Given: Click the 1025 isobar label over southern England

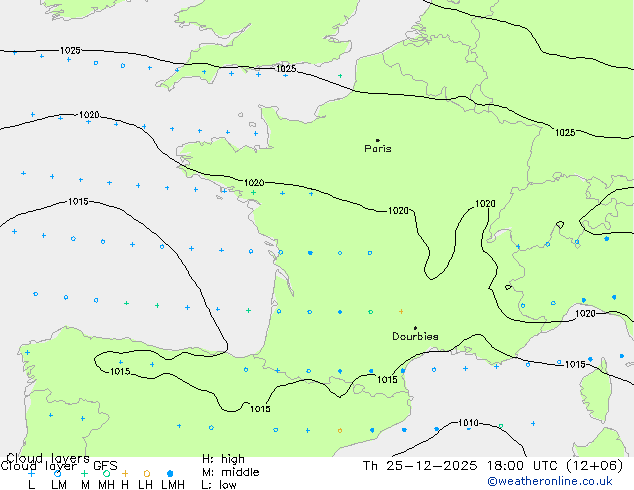Looking at the screenshot, I should tap(286, 68).
